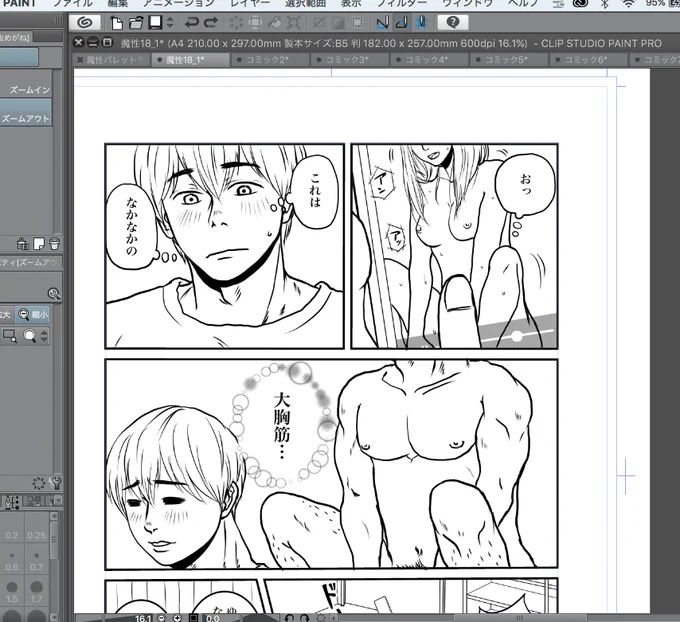Toggle Snap to Grid toolbar icon

point(422,23)
